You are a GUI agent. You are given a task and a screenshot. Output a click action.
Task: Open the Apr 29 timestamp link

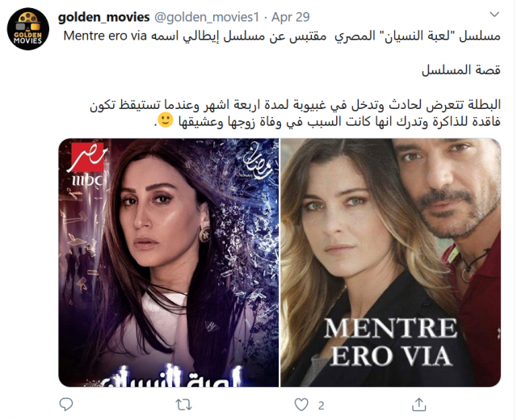tap(291, 17)
